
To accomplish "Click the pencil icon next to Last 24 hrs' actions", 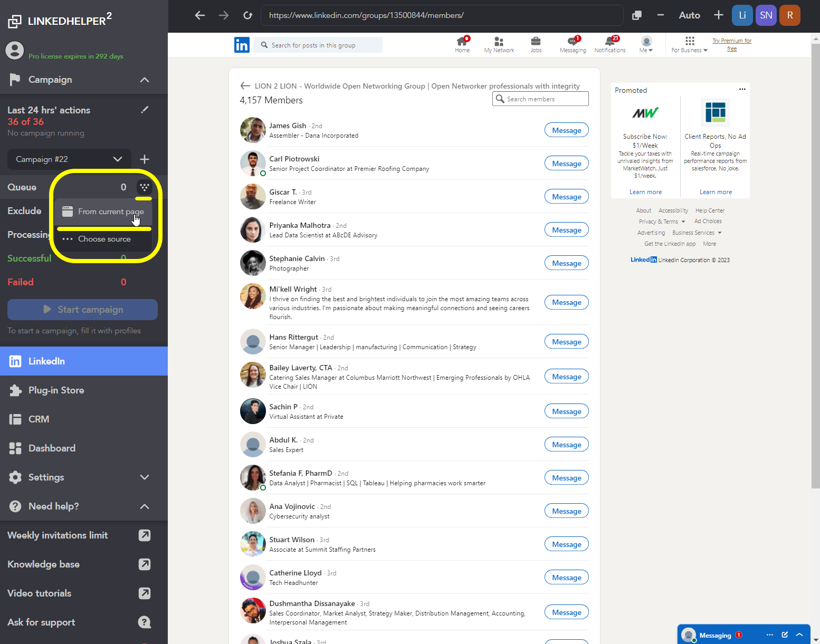I will [x=145, y=110].
